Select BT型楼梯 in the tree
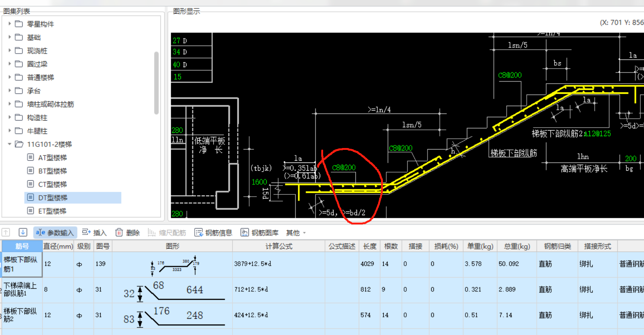Viewport: 644px width, 335px height. coord(52,171)
